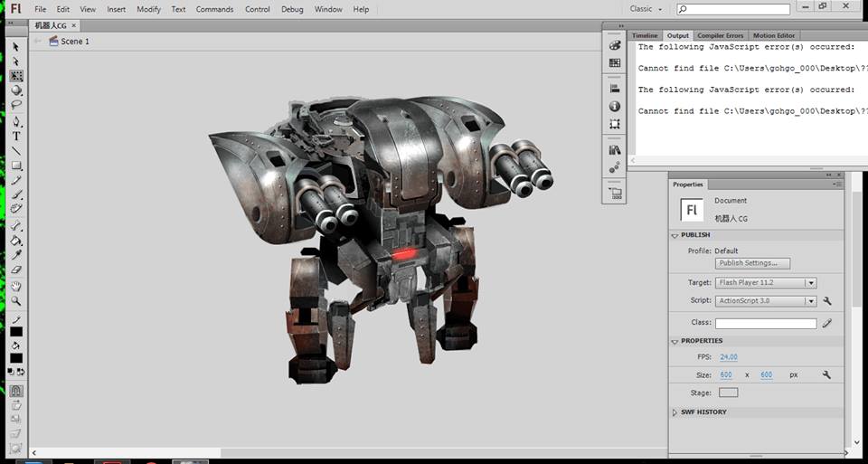Open the Target Flash Player dropdown
This screenshot has width=868, height=464.
[x=766, y=283]
